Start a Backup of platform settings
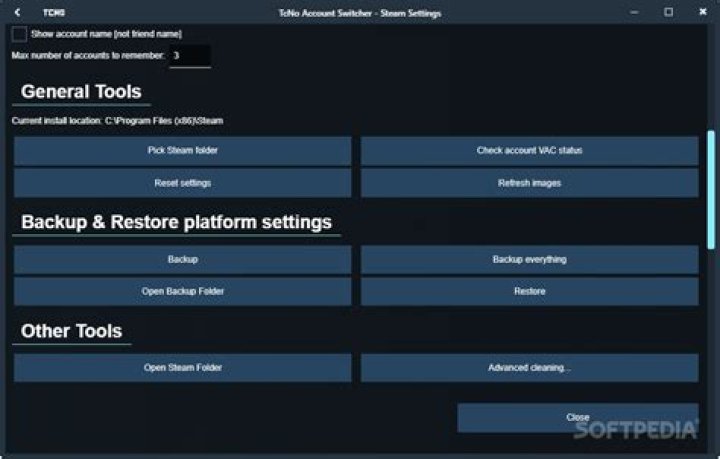 coord(183,259)
